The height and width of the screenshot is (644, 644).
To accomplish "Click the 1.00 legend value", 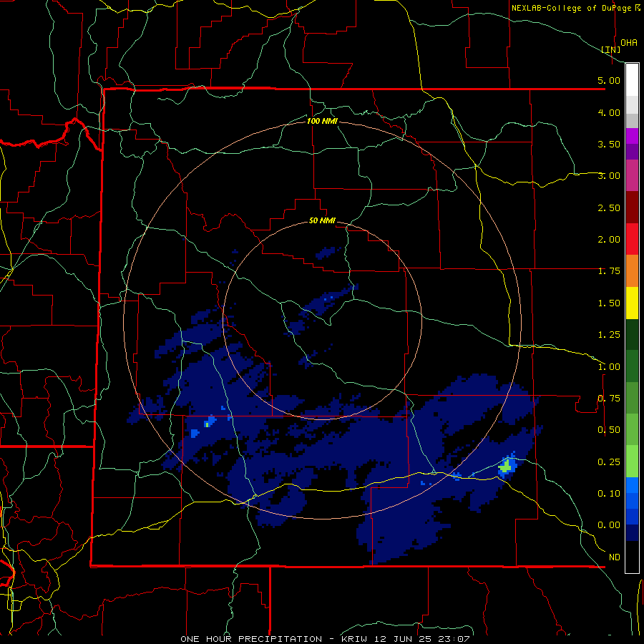I will pyautogui.click(x=609, y=367).
